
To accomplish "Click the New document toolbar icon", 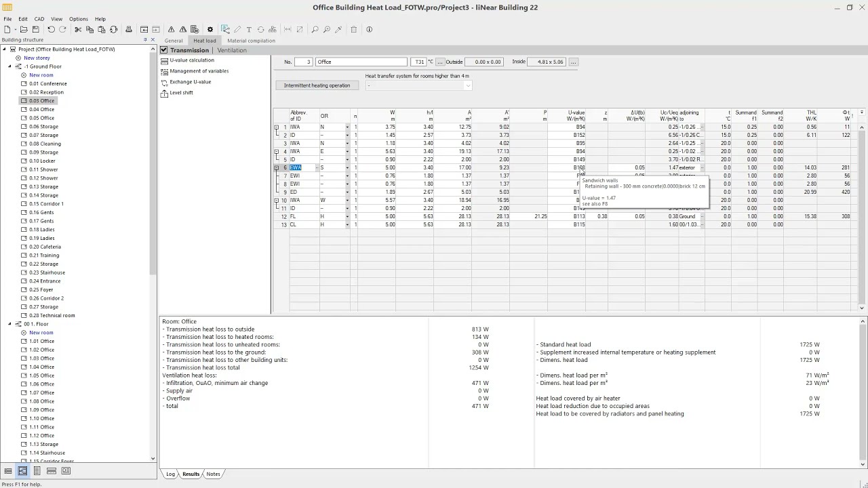I will (x=7, y=29).
